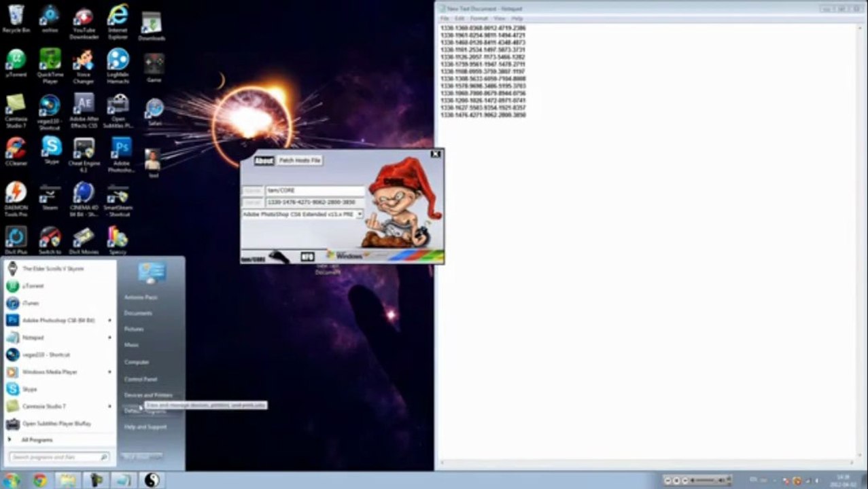Open the Recycle Bin desktop icon
Image resolution: width=868 pixels, height=489 pixels.
click(x=16, y=18)
